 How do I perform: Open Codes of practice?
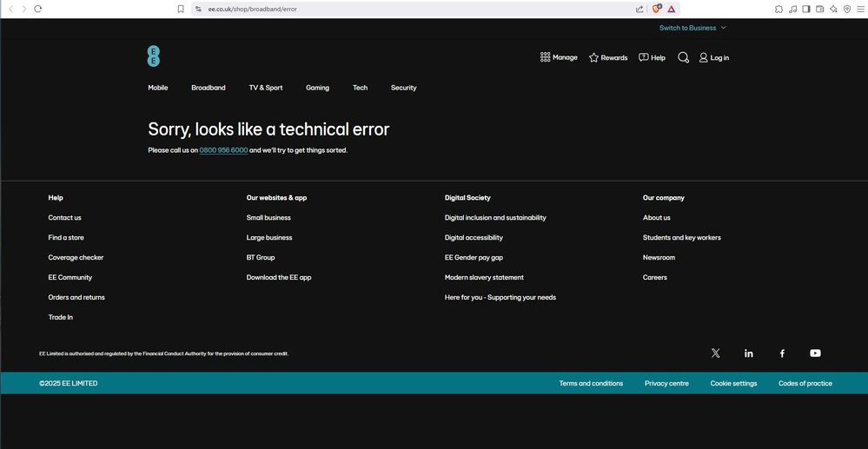tap(805, 383)
